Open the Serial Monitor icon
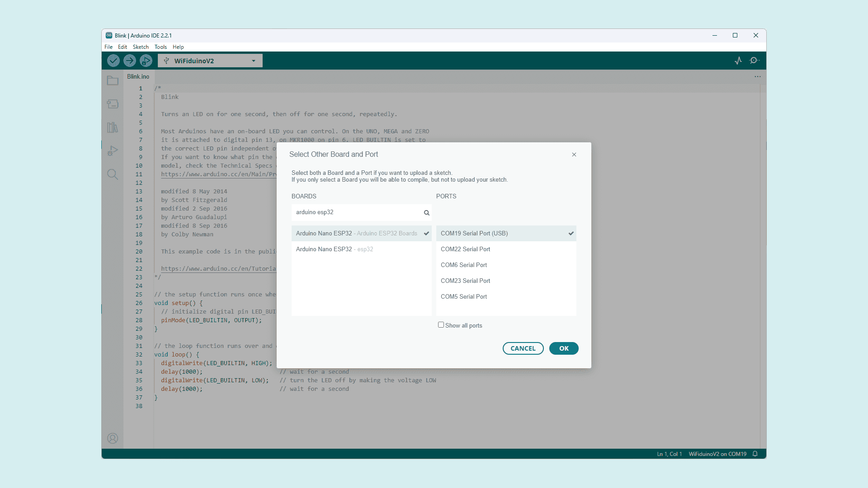The width and height of the screenshot is (868, 488). [x=754, y=61]
